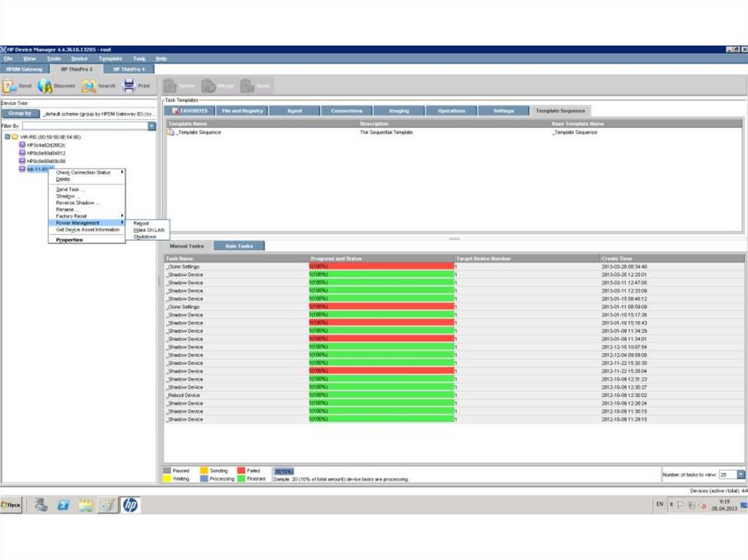Select device icon for HP9c8e99d88c88
Viewport: 748px width, 560px height.
22,161
